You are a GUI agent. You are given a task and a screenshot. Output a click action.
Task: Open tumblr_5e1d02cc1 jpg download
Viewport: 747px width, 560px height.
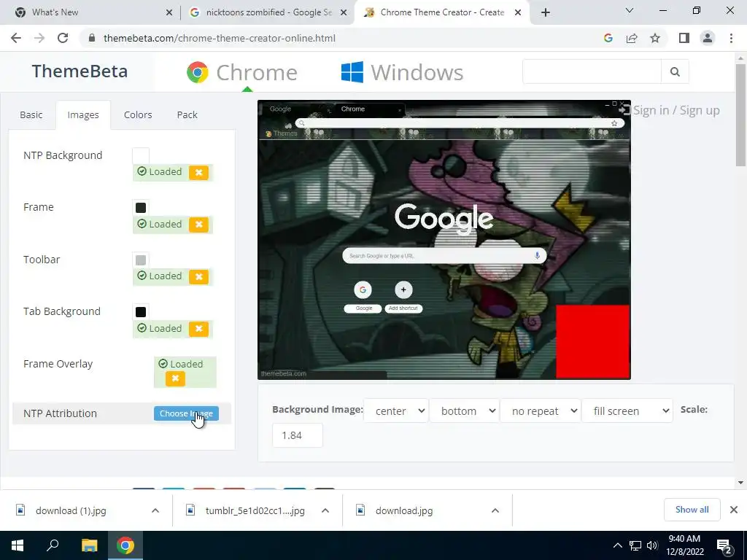tap(255, 510)
